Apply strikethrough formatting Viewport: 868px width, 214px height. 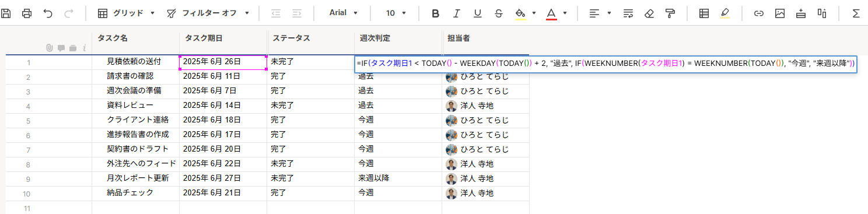click(498, 13)
